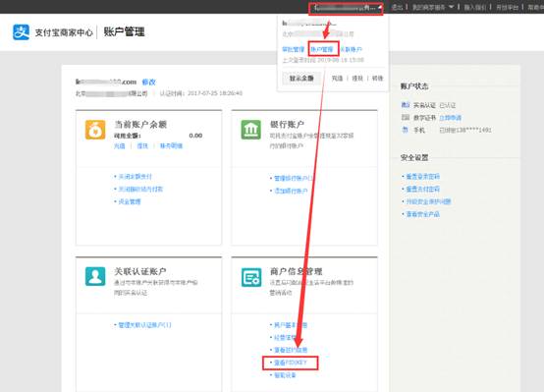The image size is (544, 392).
Task: Open 审批管理 in the account popup
Action: coord(294,50)
